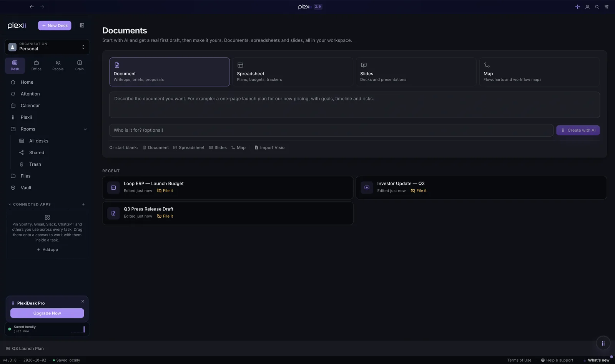Open Loop ERP Launch Budget spreadsheet icon
Screen dimensions: 615x364
click(x=113, y=187)
